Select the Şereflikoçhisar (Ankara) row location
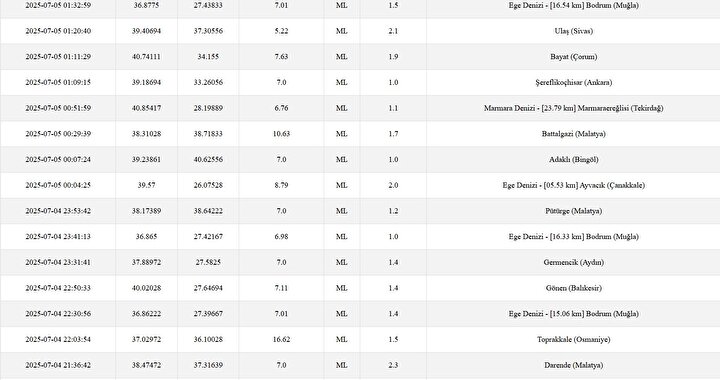This screenshot has width=720, height=380. pyautogui.click(x=573, y=83)
